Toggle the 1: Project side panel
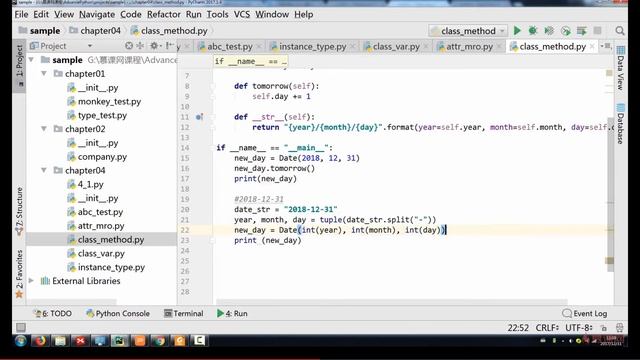Viewport: 640px width, 360px height. click(x=19, y=65)
